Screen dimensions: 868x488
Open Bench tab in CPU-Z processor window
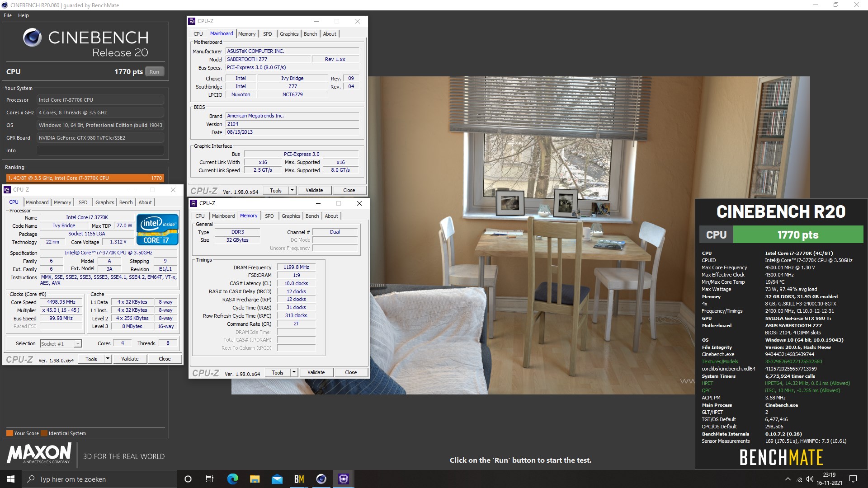pyautogui.click(x=126, y=202)
